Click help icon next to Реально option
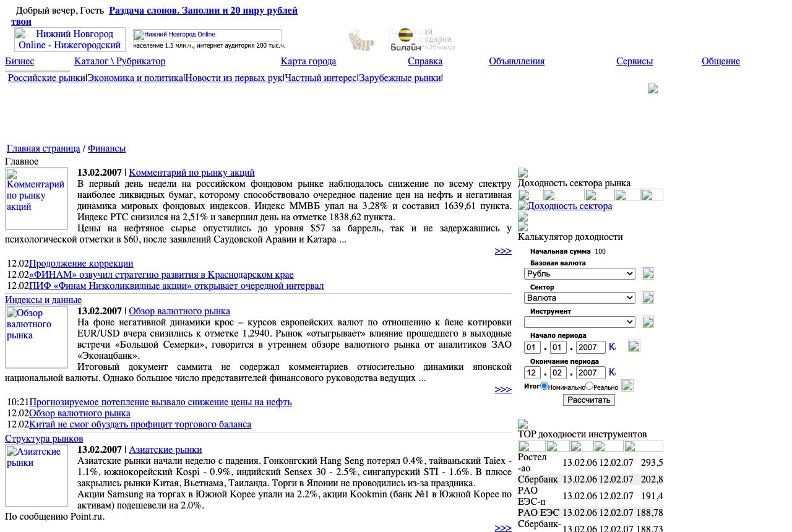792x532 pixels. pos(627,385)
